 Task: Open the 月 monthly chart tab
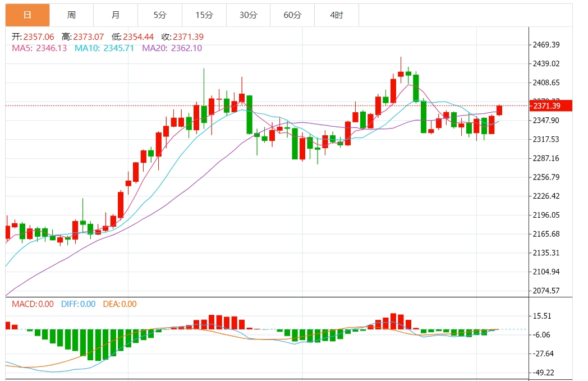coord(116,15)
